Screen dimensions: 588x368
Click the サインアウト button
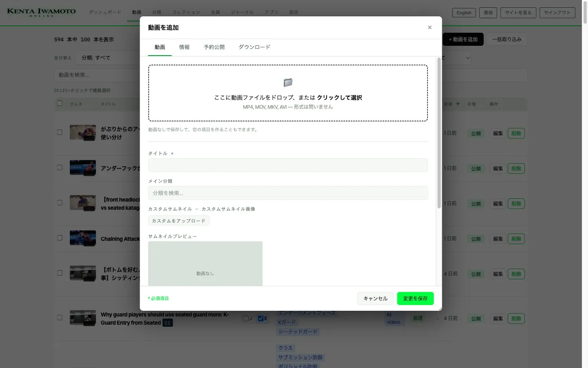pyautogui.click(x=557, y=13)
